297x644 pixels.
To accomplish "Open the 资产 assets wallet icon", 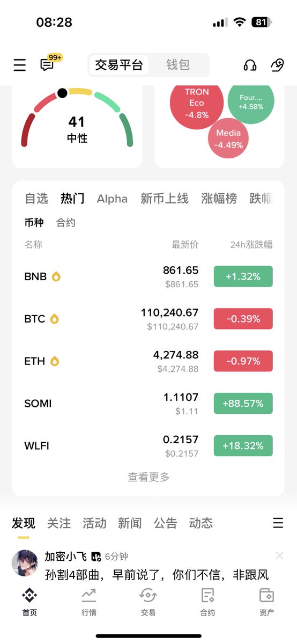I will click(x=266, y=601).
